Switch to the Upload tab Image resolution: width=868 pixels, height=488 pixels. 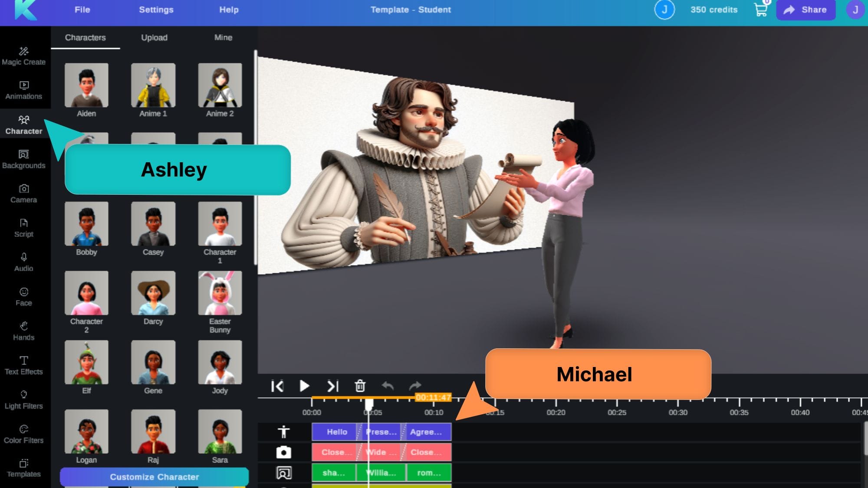[x=154, y=38]
